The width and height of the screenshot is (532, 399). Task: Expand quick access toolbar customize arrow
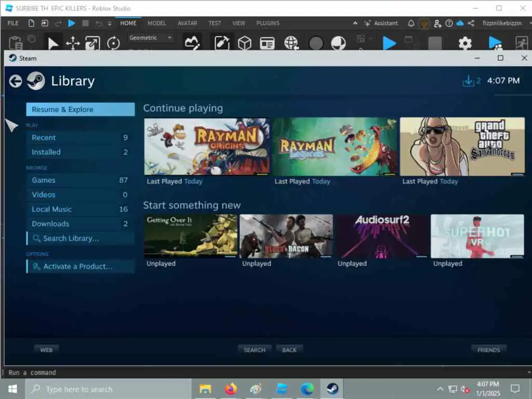pos(110,23)
